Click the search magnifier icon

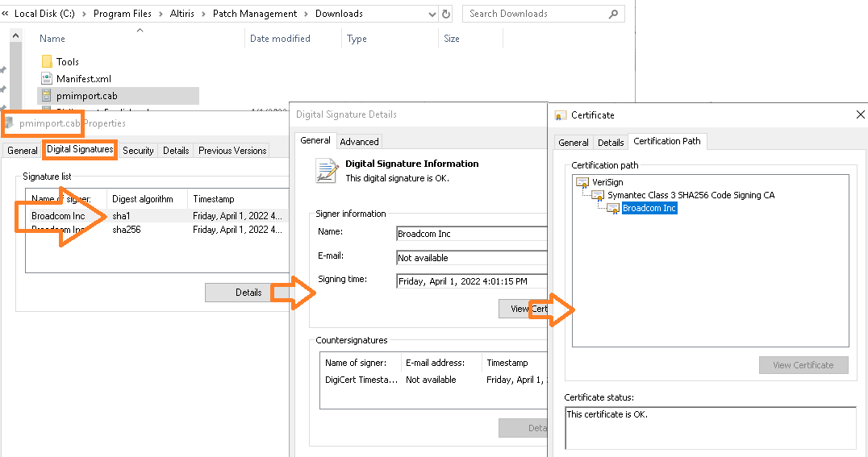tap(614, 14)
